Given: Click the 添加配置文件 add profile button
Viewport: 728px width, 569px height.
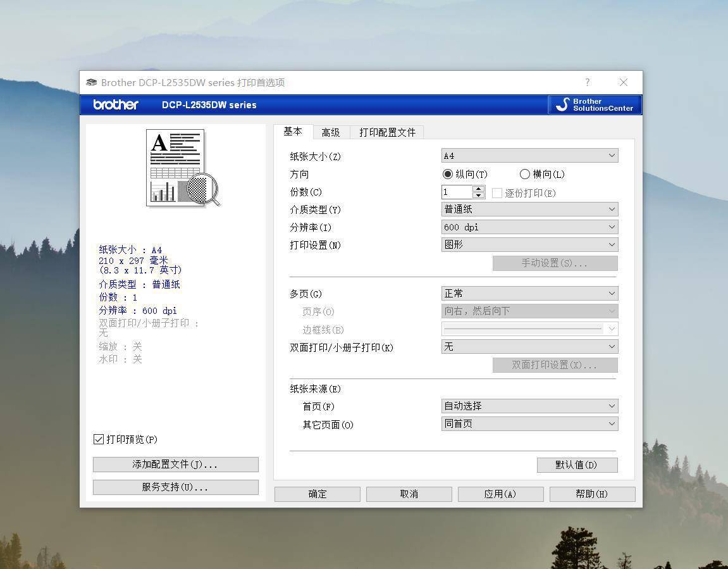Looking at the screenshot, I should (x=175, y=464).
